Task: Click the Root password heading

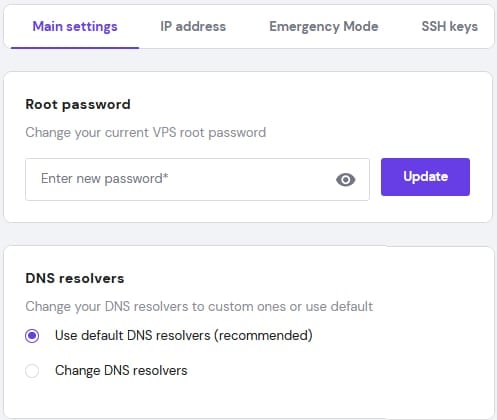Action: pos(78,104)
